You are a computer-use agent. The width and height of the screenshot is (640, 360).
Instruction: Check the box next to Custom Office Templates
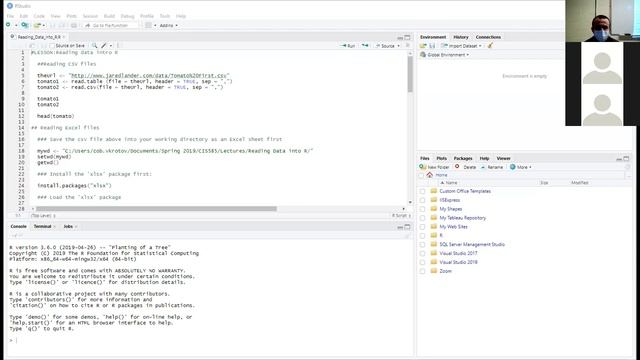pos(422,191)
